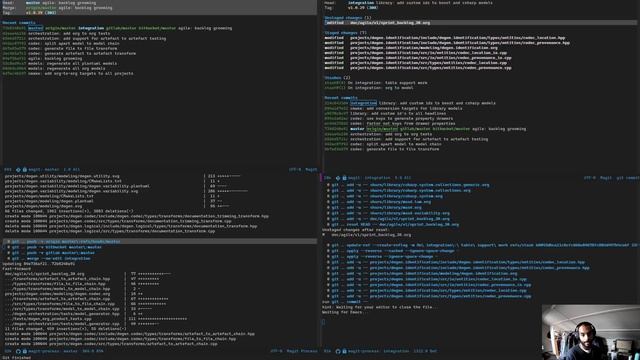Select the highlighted master branch label in commits
640x360 pixels.
[x=35, y=28]
